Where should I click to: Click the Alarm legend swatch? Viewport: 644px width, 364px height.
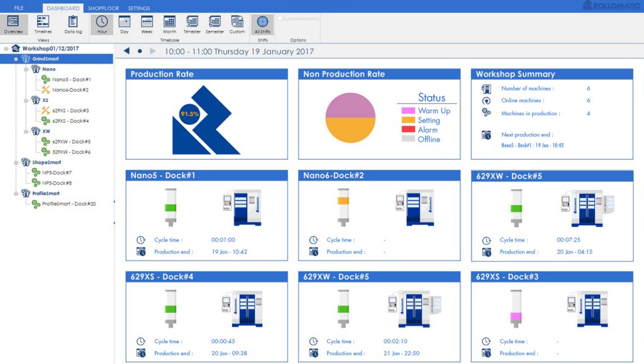tap(408, 130)
